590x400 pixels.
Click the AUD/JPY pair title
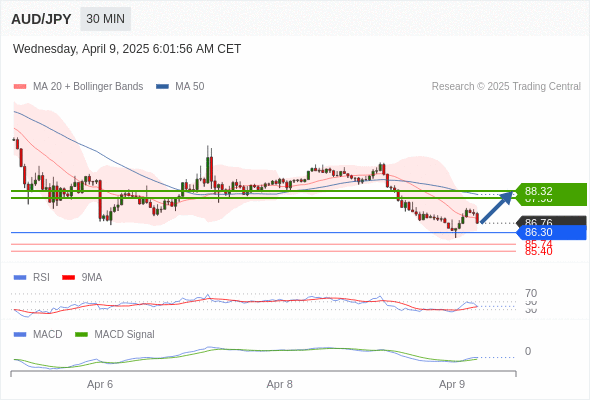[x=41, y=19]
